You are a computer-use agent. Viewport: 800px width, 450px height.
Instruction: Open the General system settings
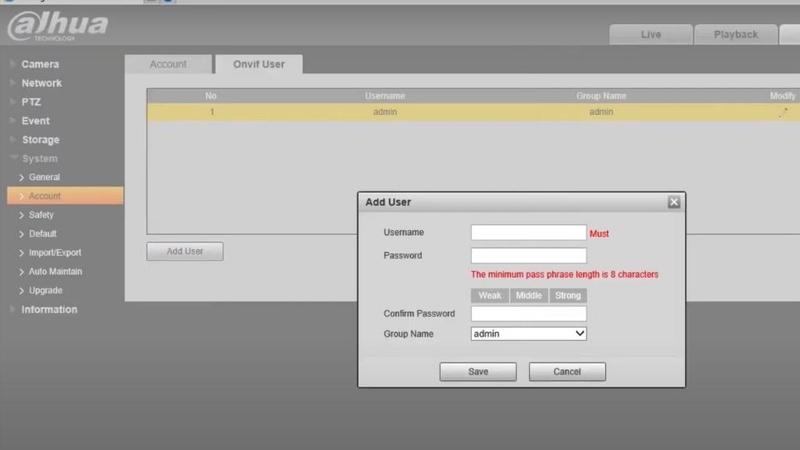click(x=44, y=177)
